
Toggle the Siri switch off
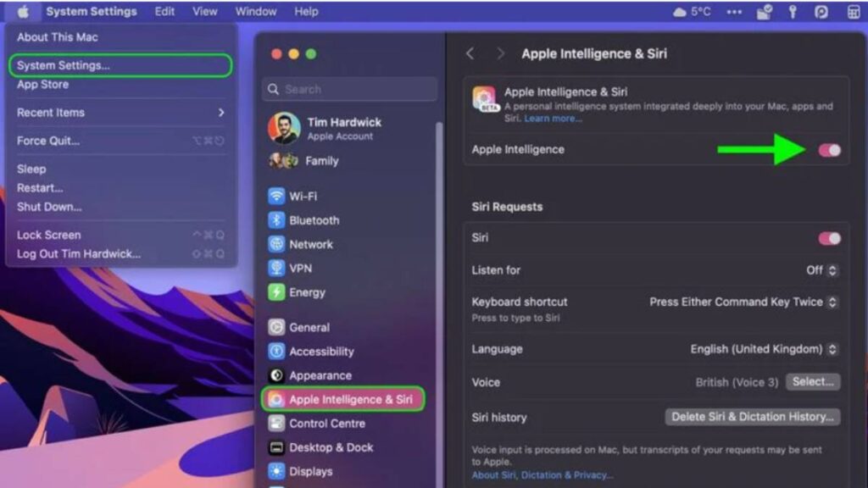click(x=829, y=238)
